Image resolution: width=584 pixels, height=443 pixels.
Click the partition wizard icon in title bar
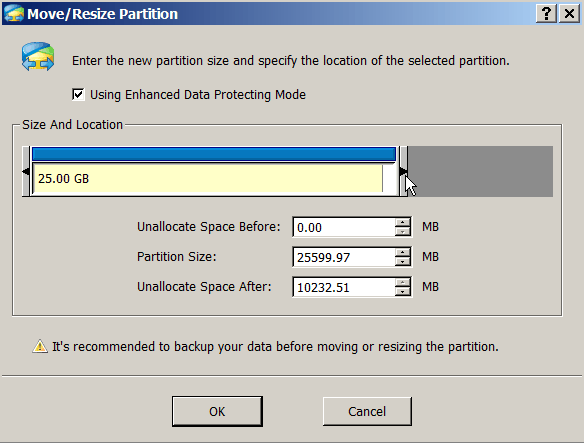14,14
